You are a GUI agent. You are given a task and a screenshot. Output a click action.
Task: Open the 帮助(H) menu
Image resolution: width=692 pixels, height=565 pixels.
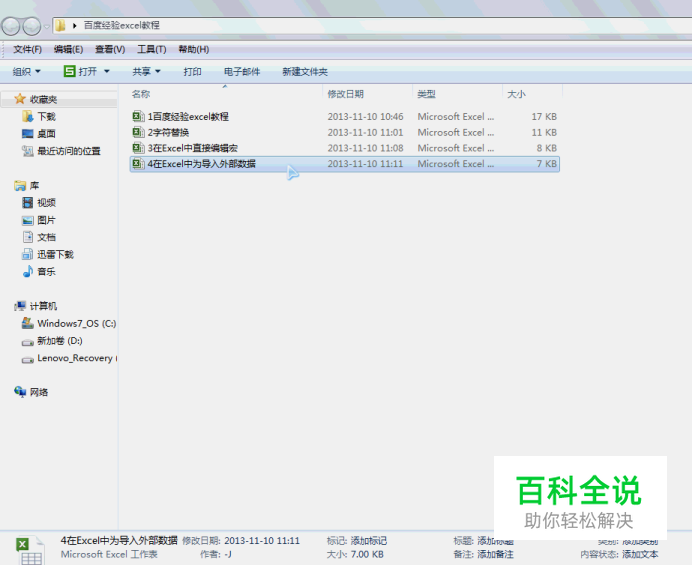click(193, 49)
